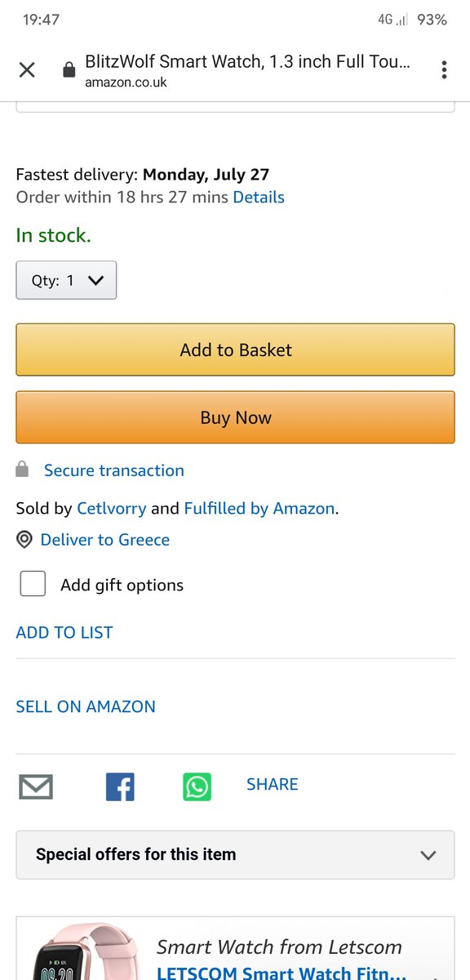The height and width of the screenshot is (980, 470).
Task: Select Deliver to Greece link
Action: 105,540
